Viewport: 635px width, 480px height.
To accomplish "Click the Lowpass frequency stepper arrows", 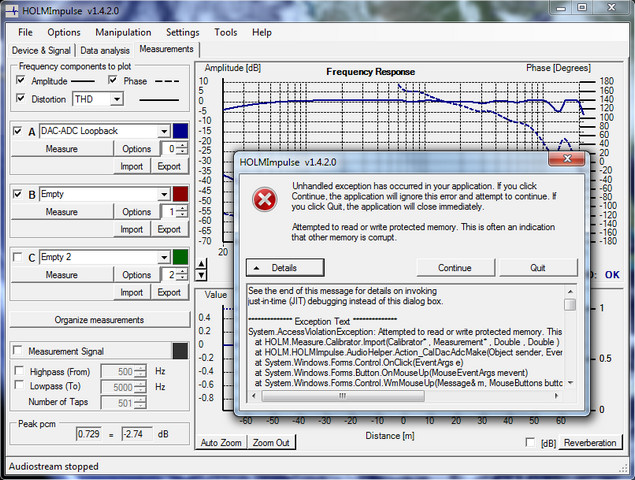I will [141, 387].
